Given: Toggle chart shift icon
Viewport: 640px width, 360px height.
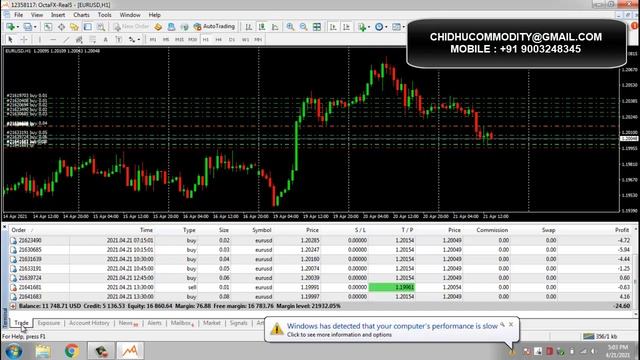Looking at the screenshot, I should click(347, 27).
